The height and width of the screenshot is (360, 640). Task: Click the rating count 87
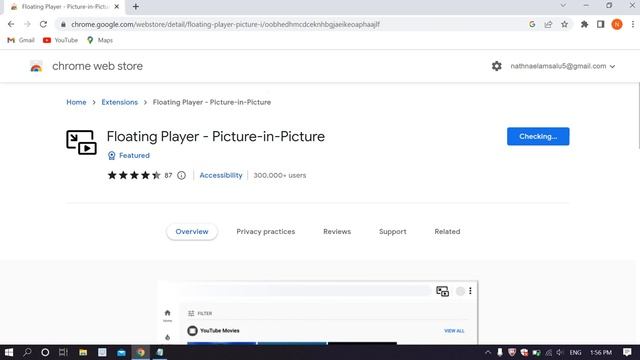168,176
